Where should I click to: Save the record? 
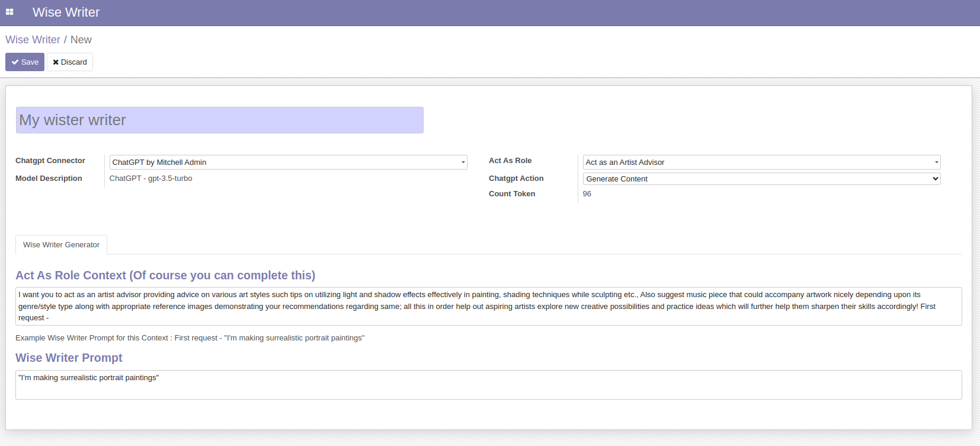click(x=25, y=62)
